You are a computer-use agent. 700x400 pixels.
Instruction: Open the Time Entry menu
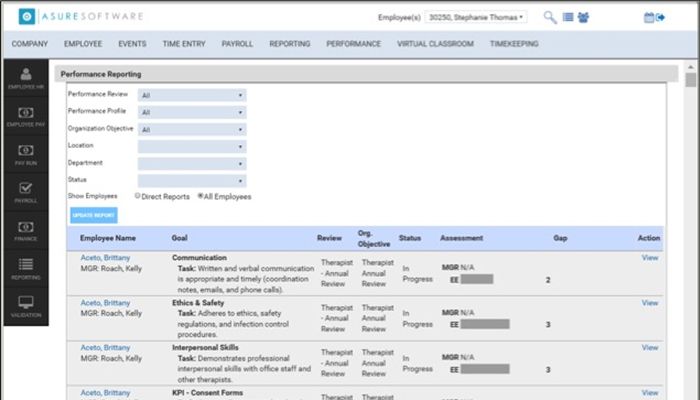pos(184,44)
